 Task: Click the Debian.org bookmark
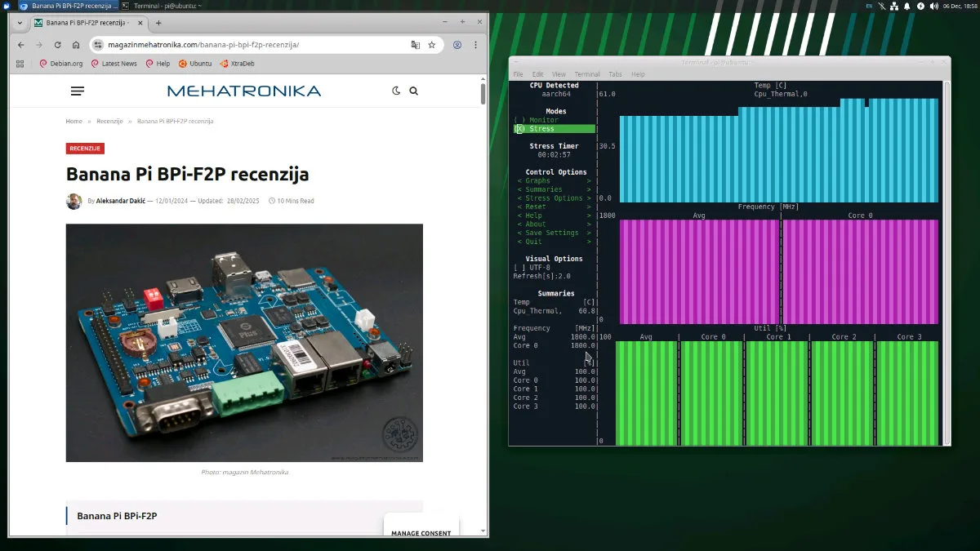tap(60, 64)
